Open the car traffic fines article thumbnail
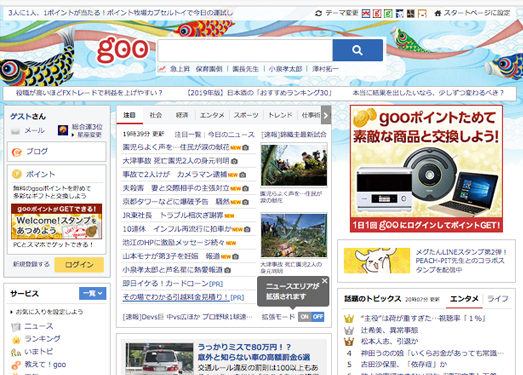 tap(159, 359)
